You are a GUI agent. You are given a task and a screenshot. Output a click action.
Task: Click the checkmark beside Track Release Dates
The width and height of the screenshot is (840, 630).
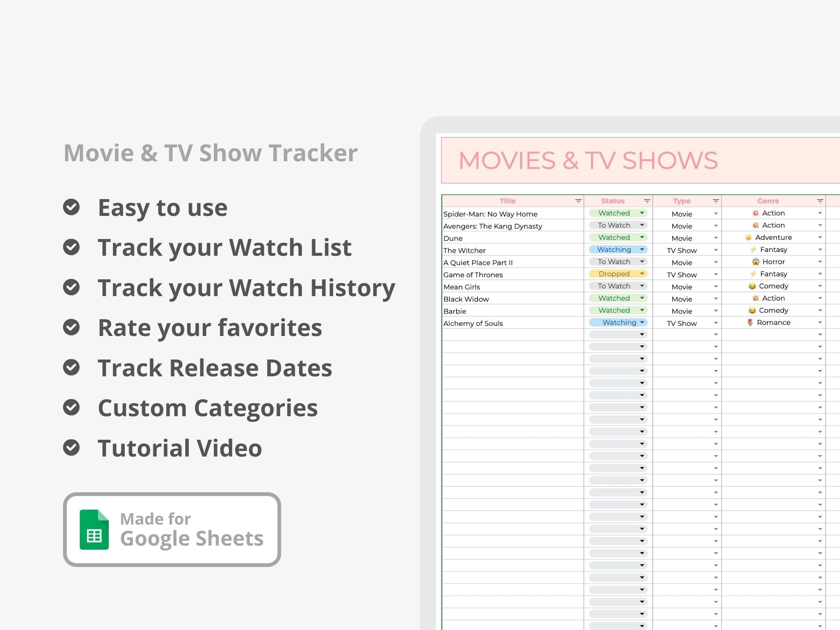click(x=71, y=367)
